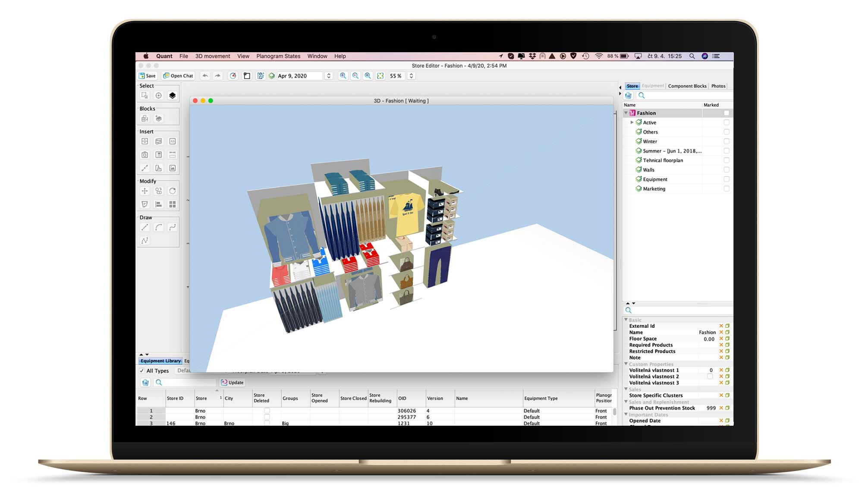868x493 pixels.
Task: Expand the Active tree item
Action: click(x=632, y=122)
